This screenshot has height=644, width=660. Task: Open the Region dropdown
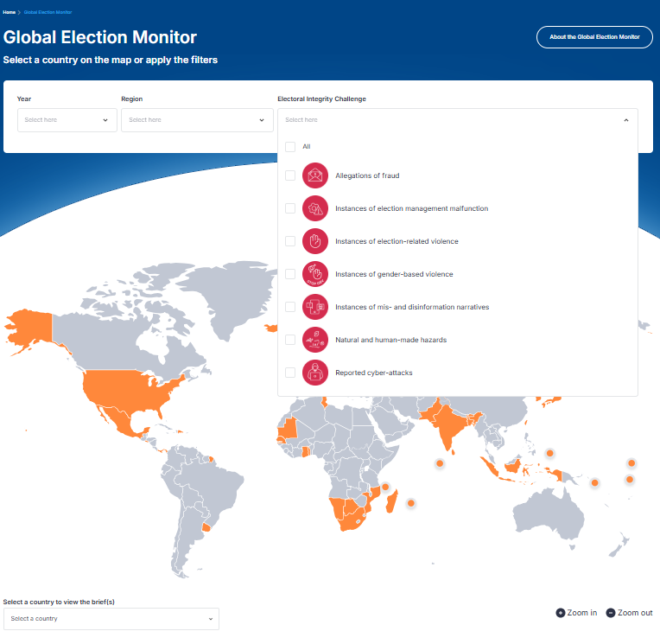(197, 120)
